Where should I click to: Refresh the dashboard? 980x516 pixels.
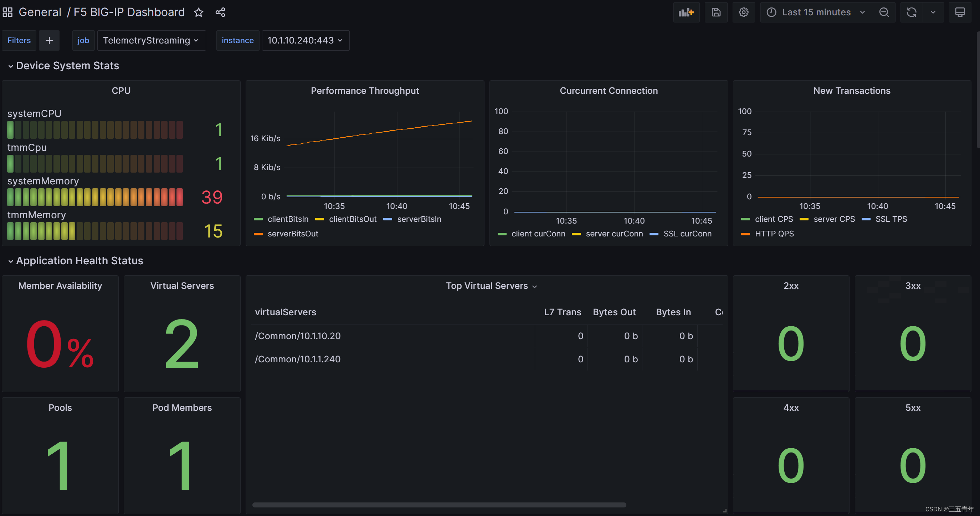tap(912, 12)
